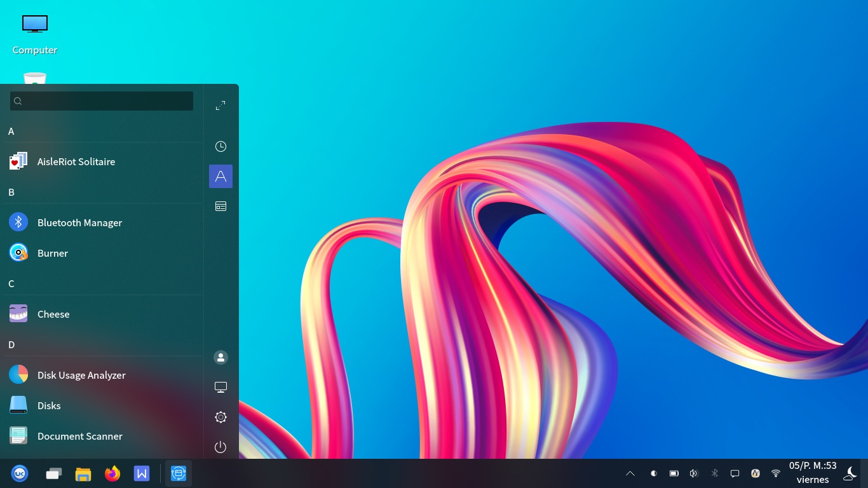Expand the menu to fullscreen view
The image size is (868, 488).
point(220,105)
